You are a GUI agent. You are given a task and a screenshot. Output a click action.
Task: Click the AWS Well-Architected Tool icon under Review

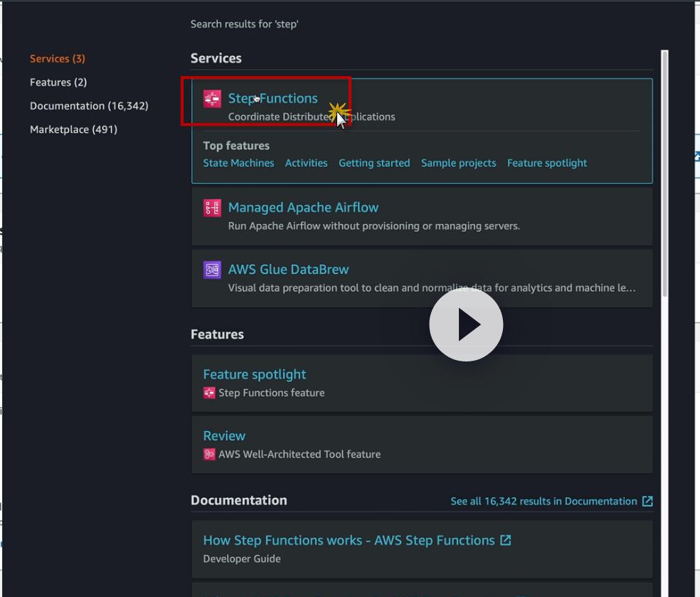click(209, 454)
